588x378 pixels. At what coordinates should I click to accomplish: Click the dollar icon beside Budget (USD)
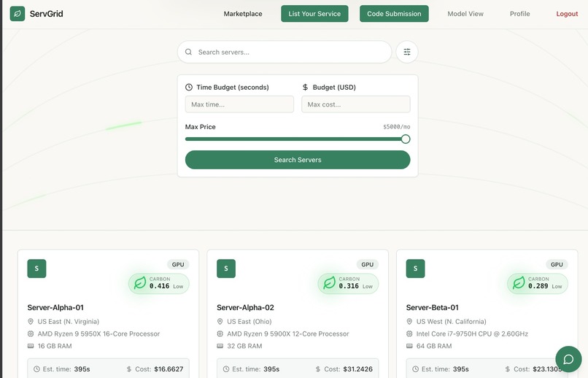pyautogui.click(x=305, y=88)
